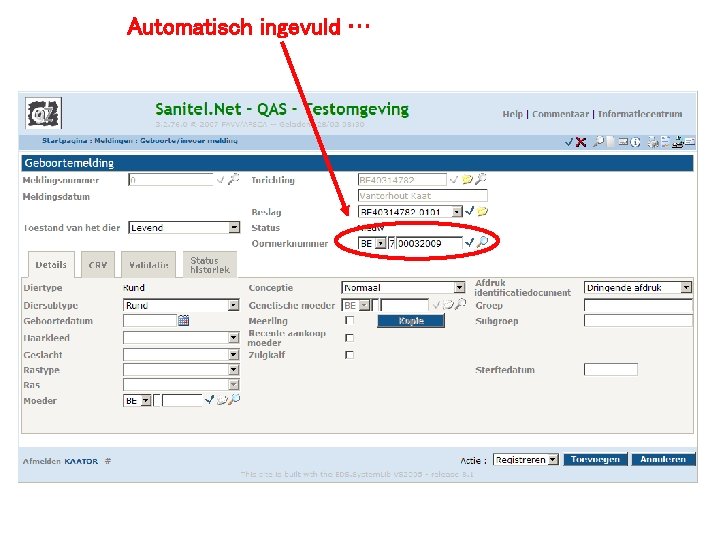
Task: Switch to the CRV tab
Action: coord(98,264)
